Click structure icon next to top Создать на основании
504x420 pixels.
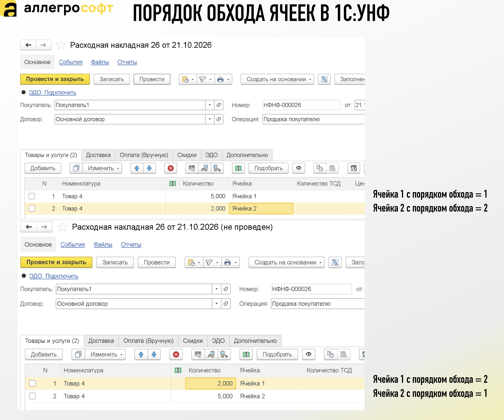[324, 79]
